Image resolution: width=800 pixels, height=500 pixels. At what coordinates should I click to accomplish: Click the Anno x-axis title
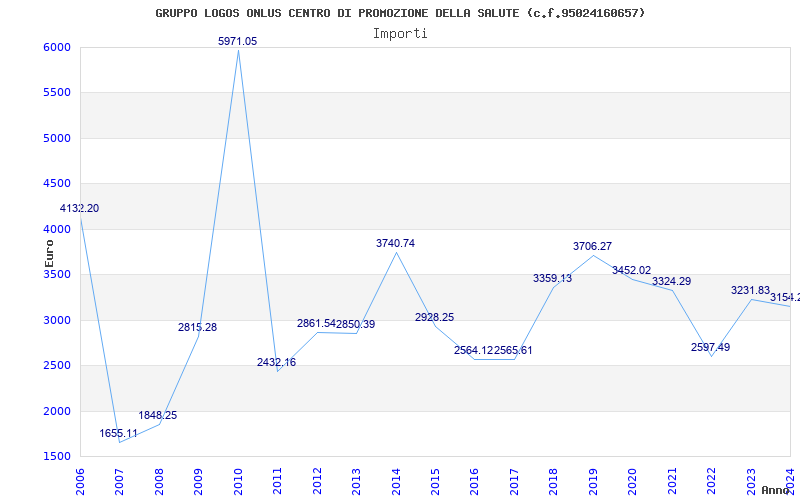[774, 490]
